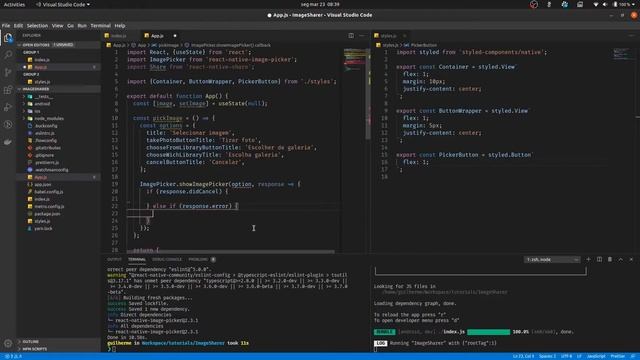
Task: Open the View menu
Action: (x=58, y=26)
